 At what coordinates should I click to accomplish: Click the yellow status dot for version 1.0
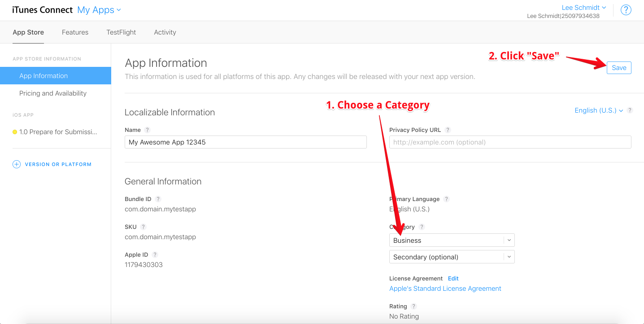(x=15, y=132)
